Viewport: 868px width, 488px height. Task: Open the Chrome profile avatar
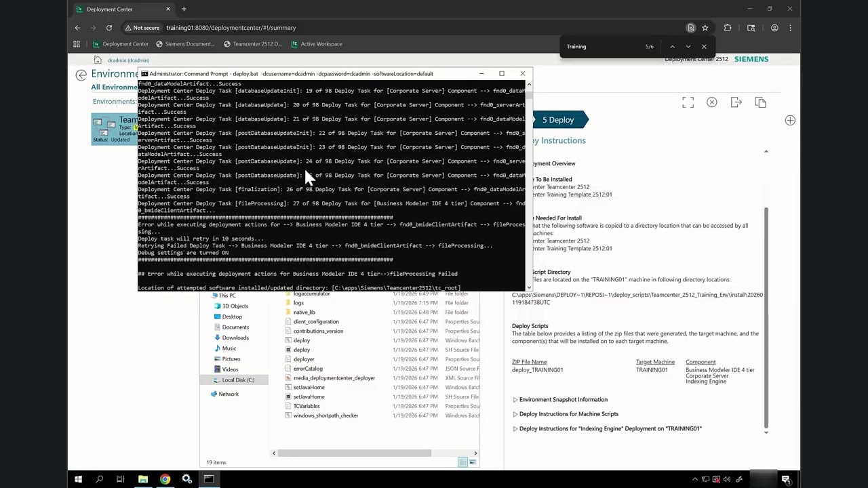tap(774, 28)
